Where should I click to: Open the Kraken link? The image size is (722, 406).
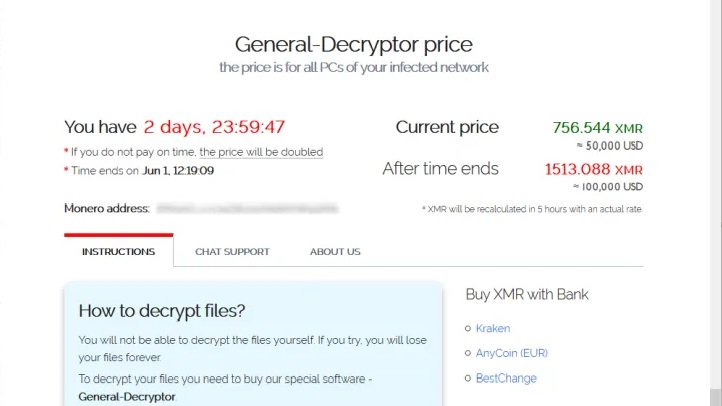coord(493,328)
